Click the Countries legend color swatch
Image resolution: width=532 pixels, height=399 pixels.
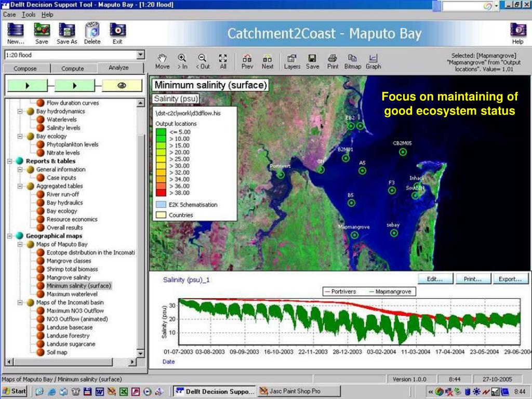click(x=161, y=215)
